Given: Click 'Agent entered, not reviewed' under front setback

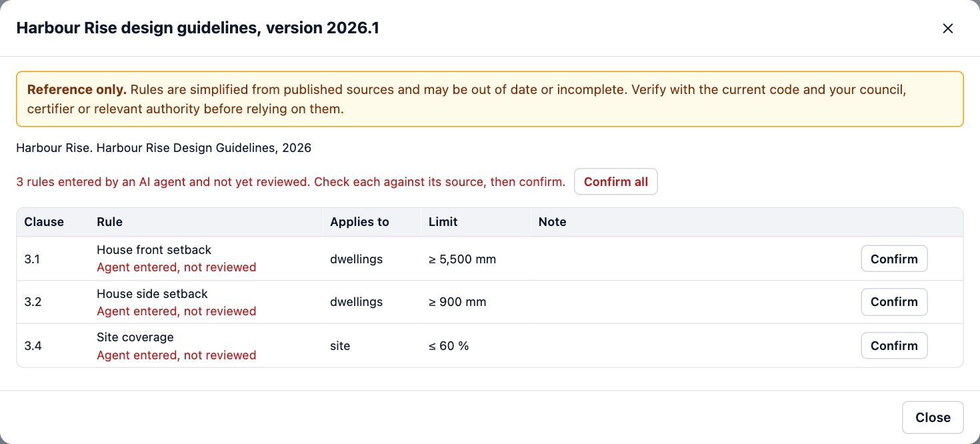Looking at the screenshot, I should click(177, 267).
